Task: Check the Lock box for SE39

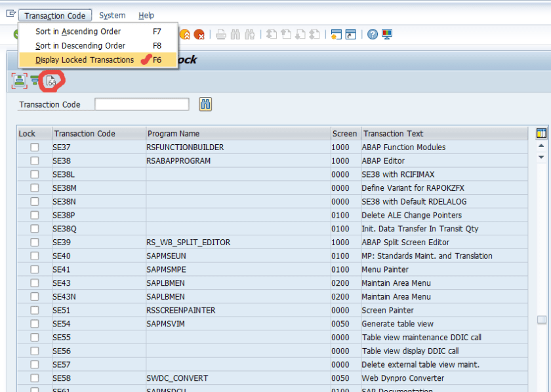Action: coord(34,243)
